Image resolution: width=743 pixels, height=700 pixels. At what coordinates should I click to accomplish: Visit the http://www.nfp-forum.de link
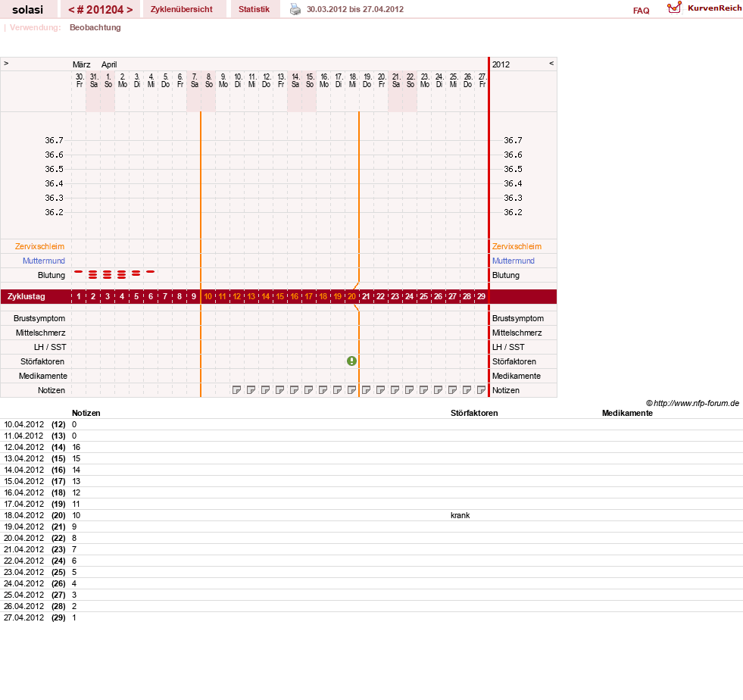pos(696,403)
